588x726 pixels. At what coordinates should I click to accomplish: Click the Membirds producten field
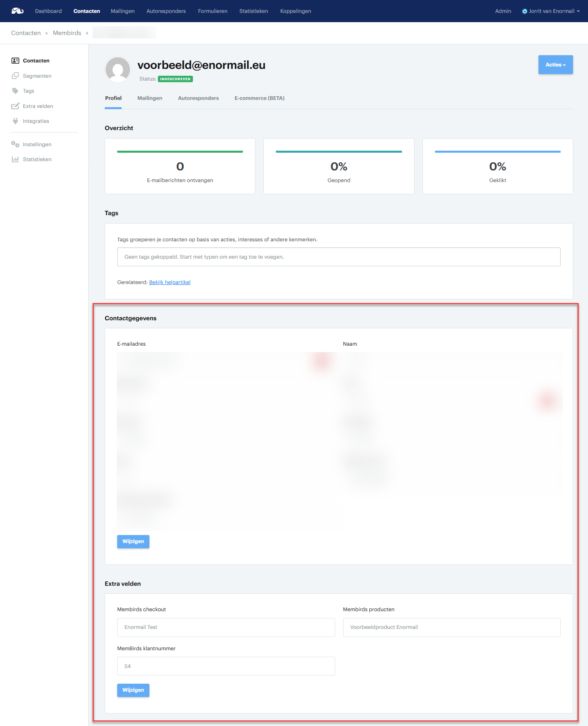452,627
